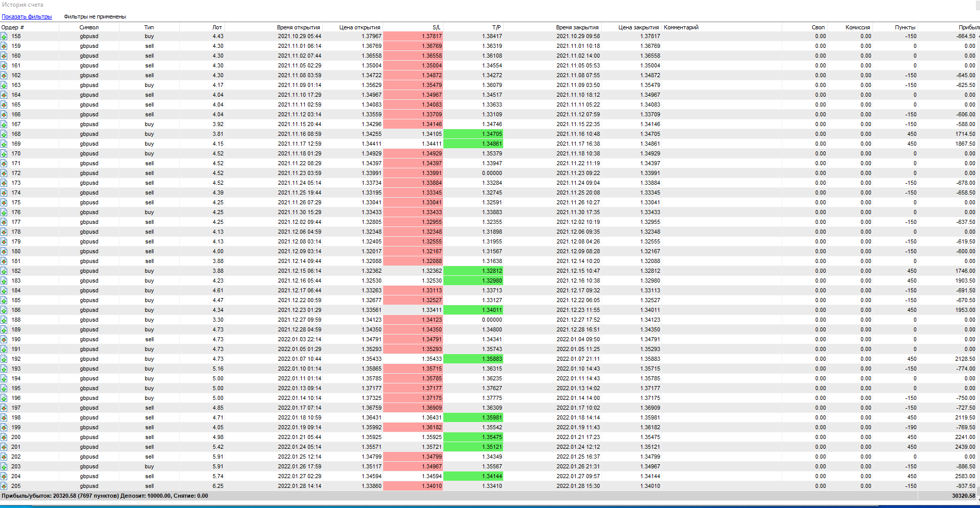Sort by the Ордер # column header
This screenshot has height=508, width=980.
(x=13, y=27)
